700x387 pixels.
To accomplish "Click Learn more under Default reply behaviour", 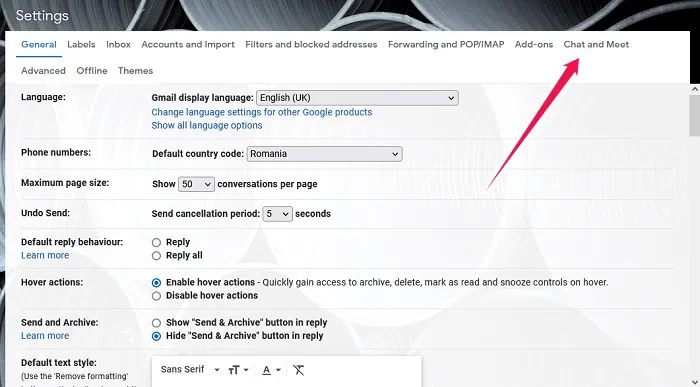I will [45, 255].
